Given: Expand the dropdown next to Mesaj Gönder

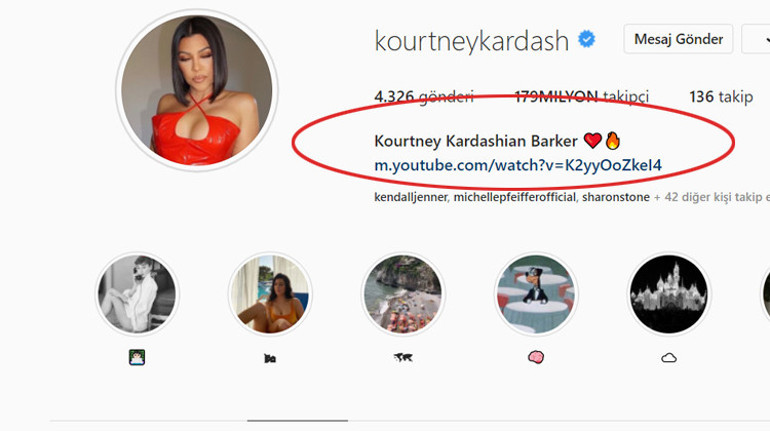Looking at the screenshot, I should pyautogui.click(x=756, y=39).
